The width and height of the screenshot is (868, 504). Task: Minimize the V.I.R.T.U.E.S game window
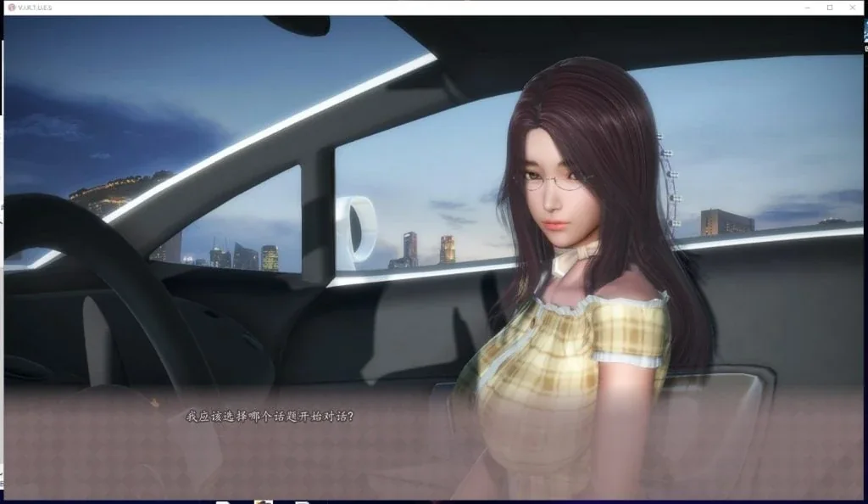tap(808, 8)
